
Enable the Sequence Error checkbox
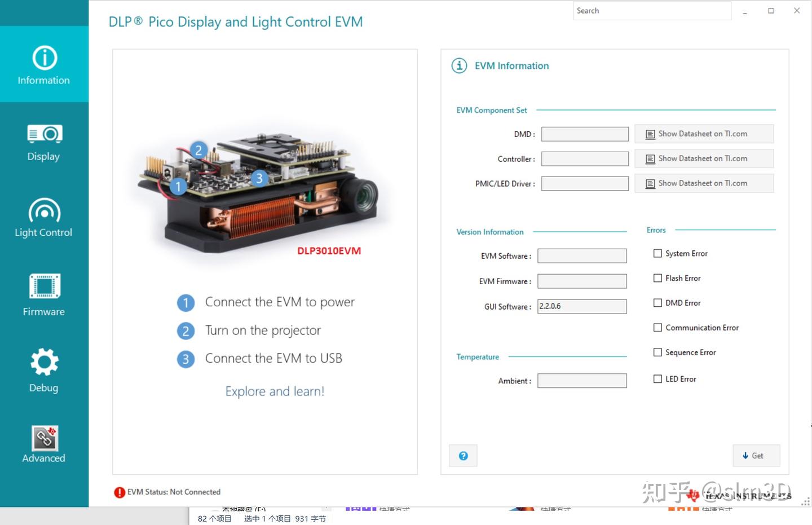(x=657, y=352)
